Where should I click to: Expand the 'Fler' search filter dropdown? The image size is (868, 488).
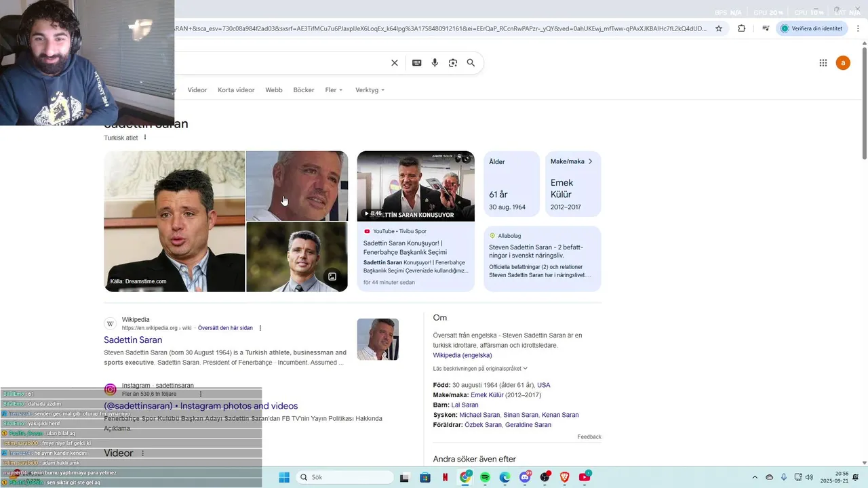coord(334,90)
